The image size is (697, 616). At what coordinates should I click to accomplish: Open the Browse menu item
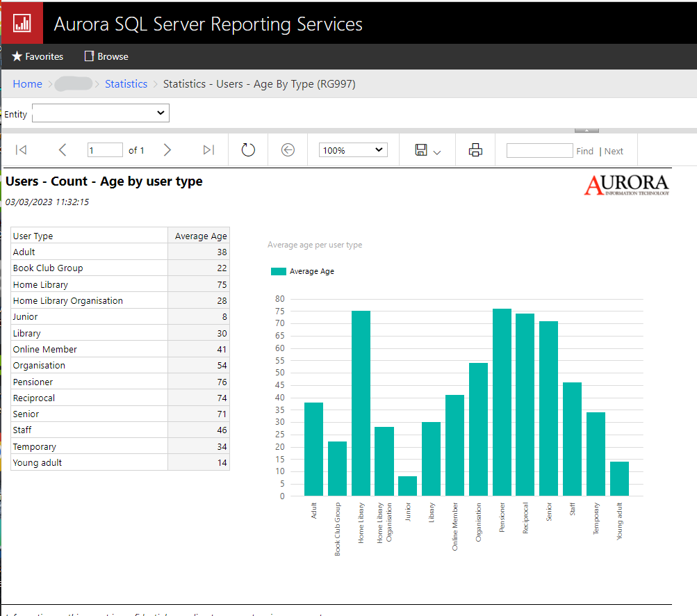pyautogui.click(x=107, y=56)
